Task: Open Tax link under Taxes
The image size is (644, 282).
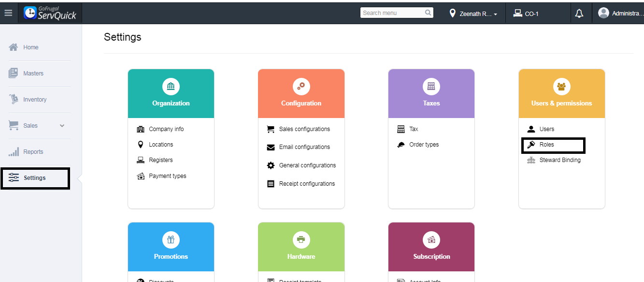Action: click(414, 129)
